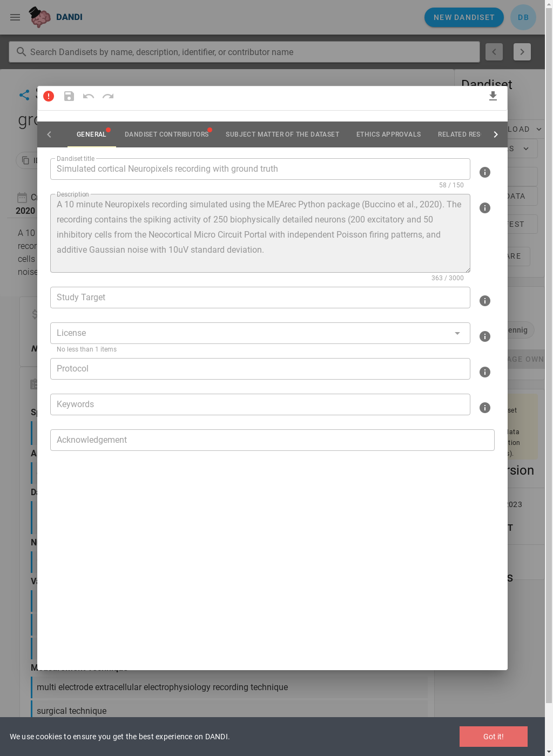Open the Dandiset Contributors tab
The width and height of the screenshot is (553, 756).
click(166, 134)
